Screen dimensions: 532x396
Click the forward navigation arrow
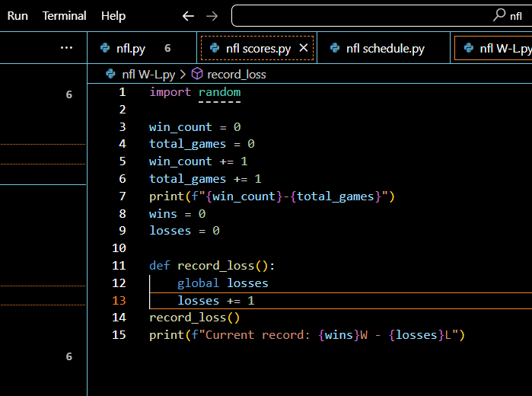click(x=212, y=16)
